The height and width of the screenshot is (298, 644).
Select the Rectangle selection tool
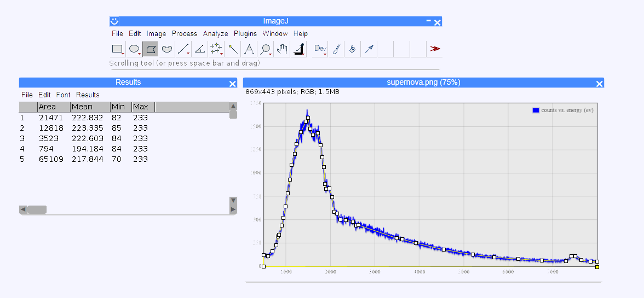(118, 49)
